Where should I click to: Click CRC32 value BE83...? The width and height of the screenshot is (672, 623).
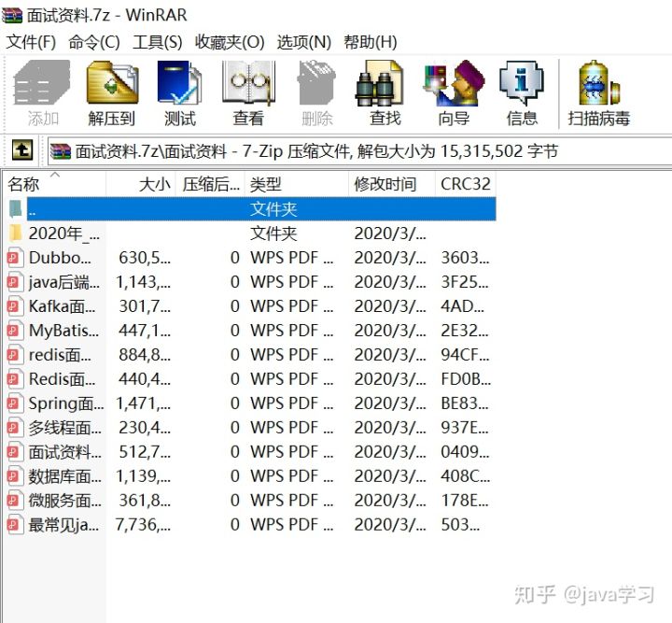click(465, 404)
